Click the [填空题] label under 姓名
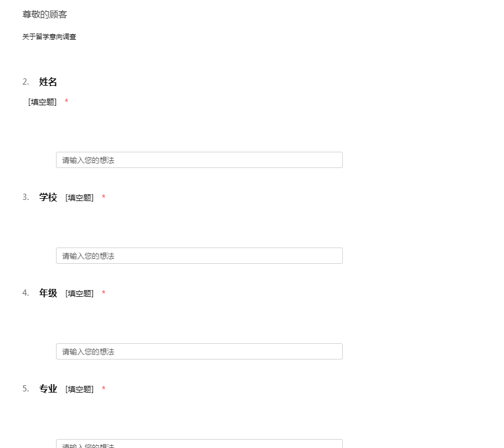Image resolution: width=504 pixels, height=448 pixels. coord(43,102)
